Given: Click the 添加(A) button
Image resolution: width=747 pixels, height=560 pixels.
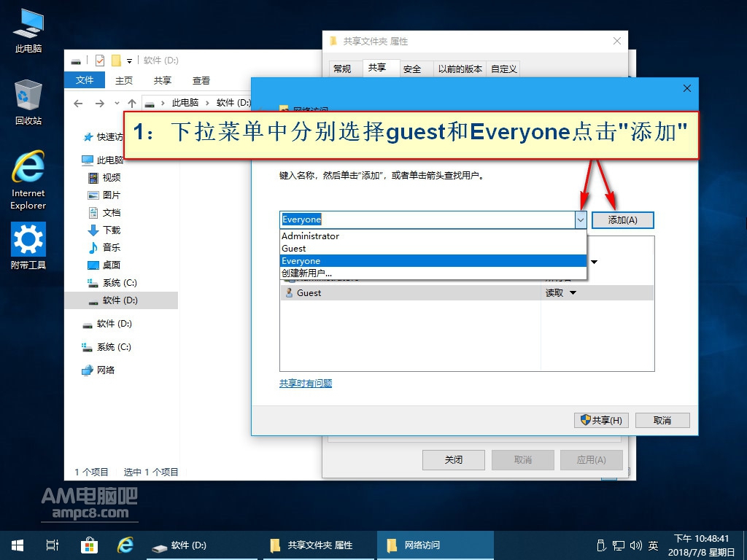Looking at the screenshot, I should click(x=623, y=220).
